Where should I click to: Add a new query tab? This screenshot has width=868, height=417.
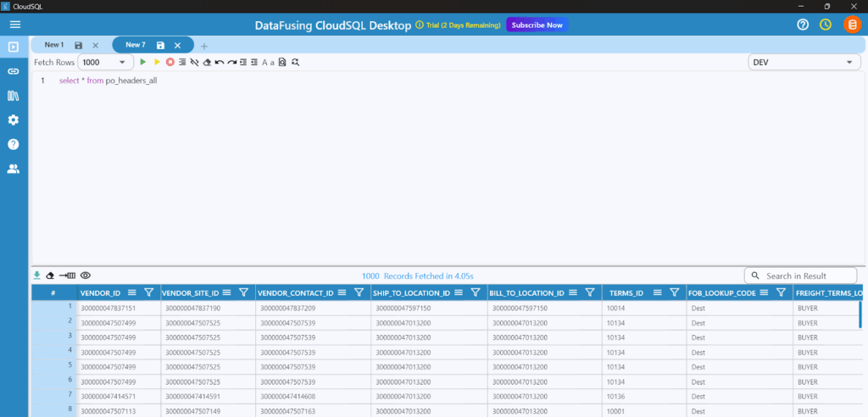click(204, 46)
